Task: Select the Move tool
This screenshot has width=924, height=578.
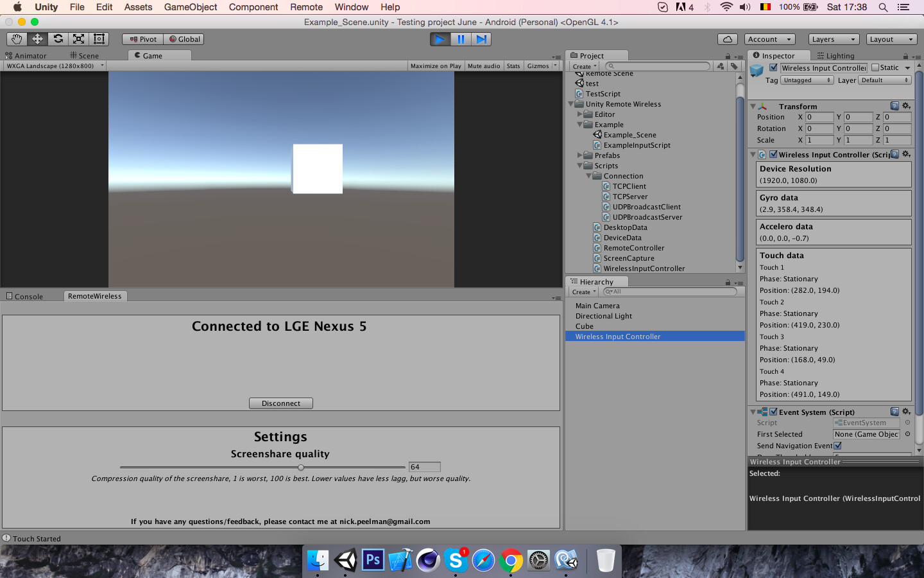Action: click(x=37, y=39)
